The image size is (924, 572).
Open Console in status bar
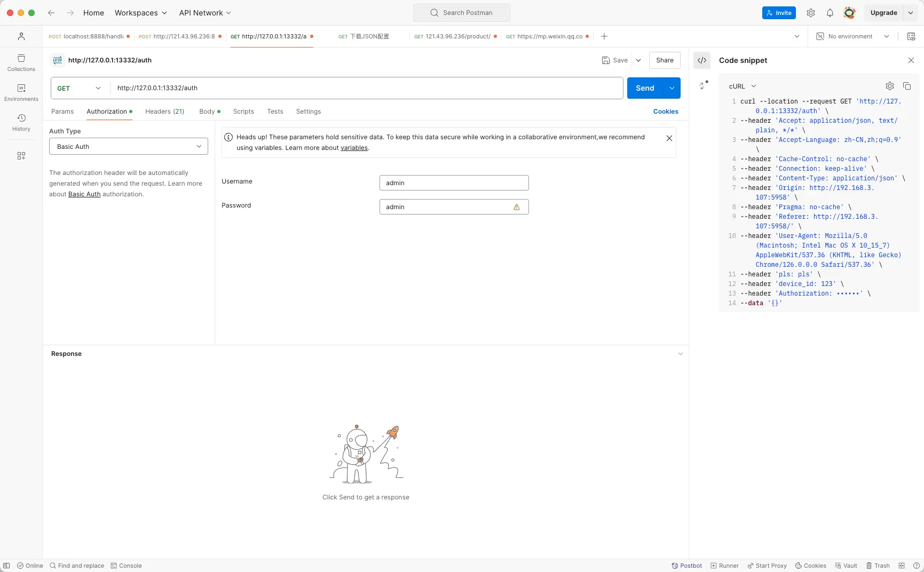126,566
